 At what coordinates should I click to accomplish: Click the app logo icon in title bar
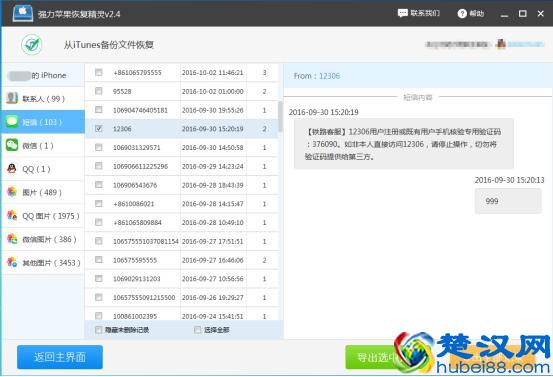23,13
